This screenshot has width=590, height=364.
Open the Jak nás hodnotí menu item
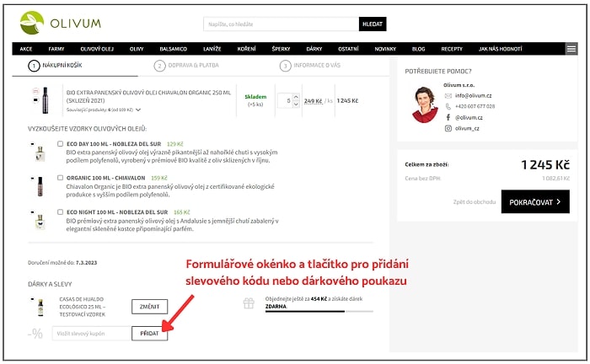coord(501,49)
